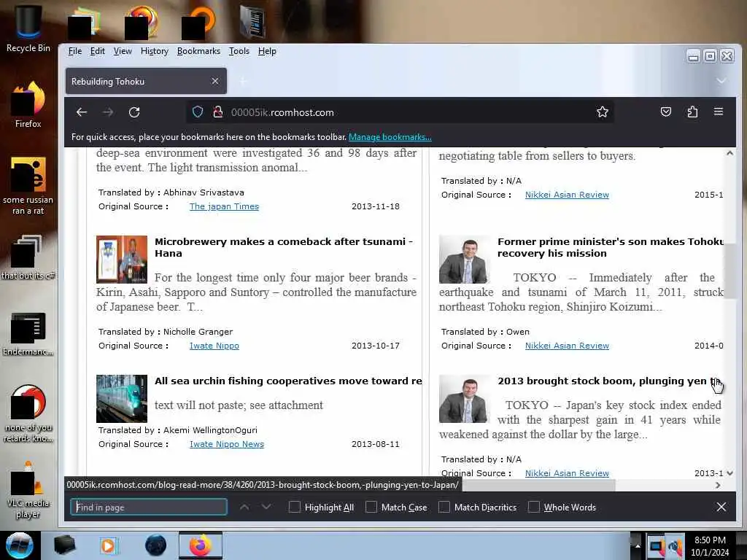
Task: Open the Help menu
Action: click(x=267, y=51)
